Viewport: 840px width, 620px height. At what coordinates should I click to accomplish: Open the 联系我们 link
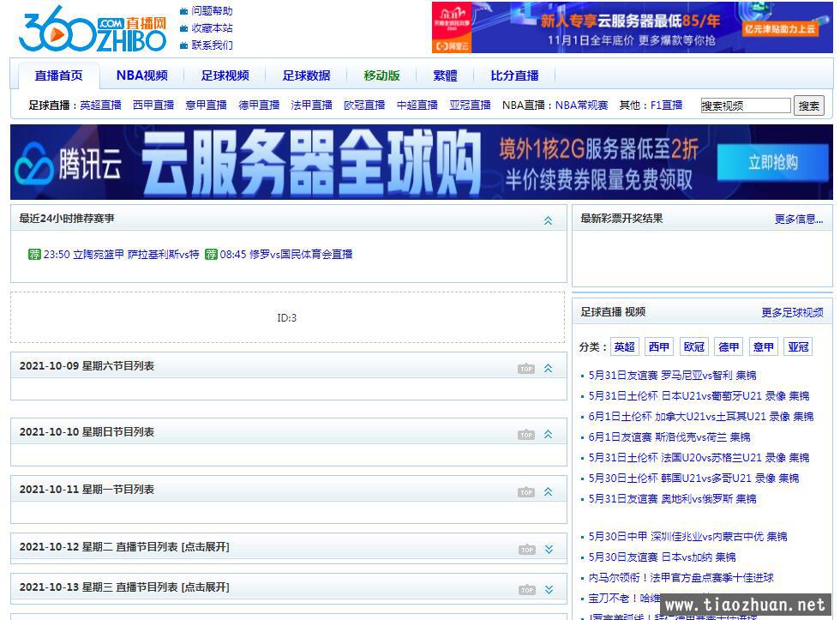[x=213, y=45]
